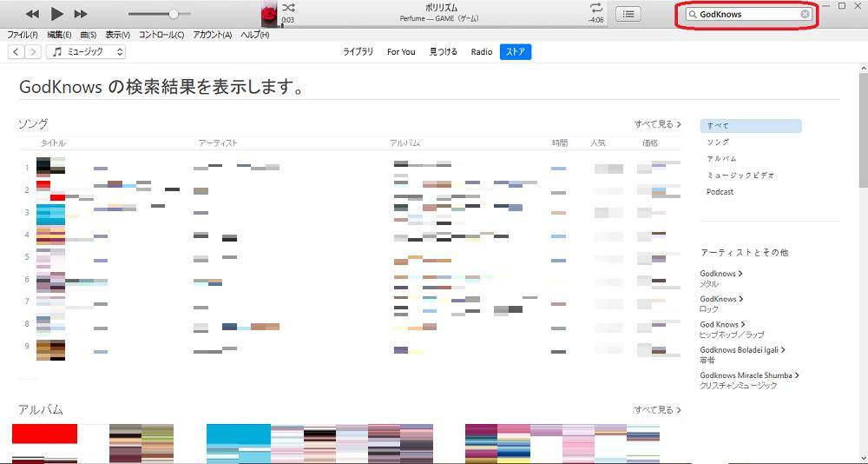Screen dimensions: 868x464
Task: Click the now playing album artwork
Action: [269, 15]
